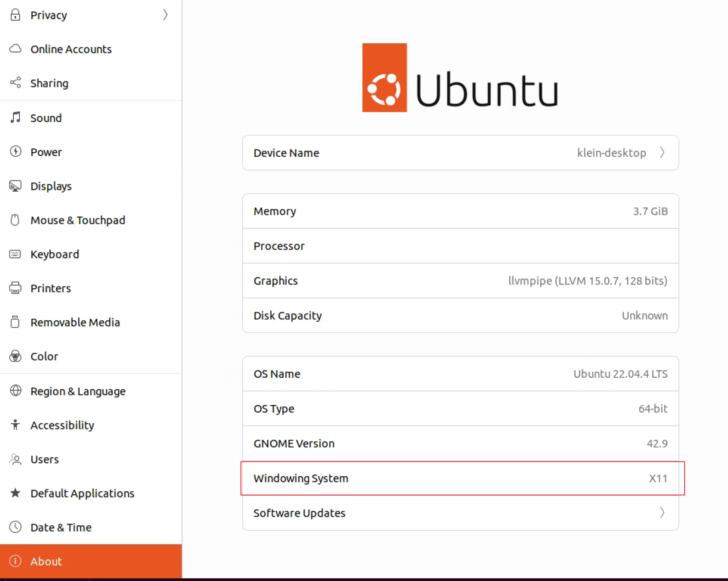The height and width of the screenshot is (581, 728).
Task: Click the Region & Language globe icon
Action: pyautogui.click(x=15, y=391)
